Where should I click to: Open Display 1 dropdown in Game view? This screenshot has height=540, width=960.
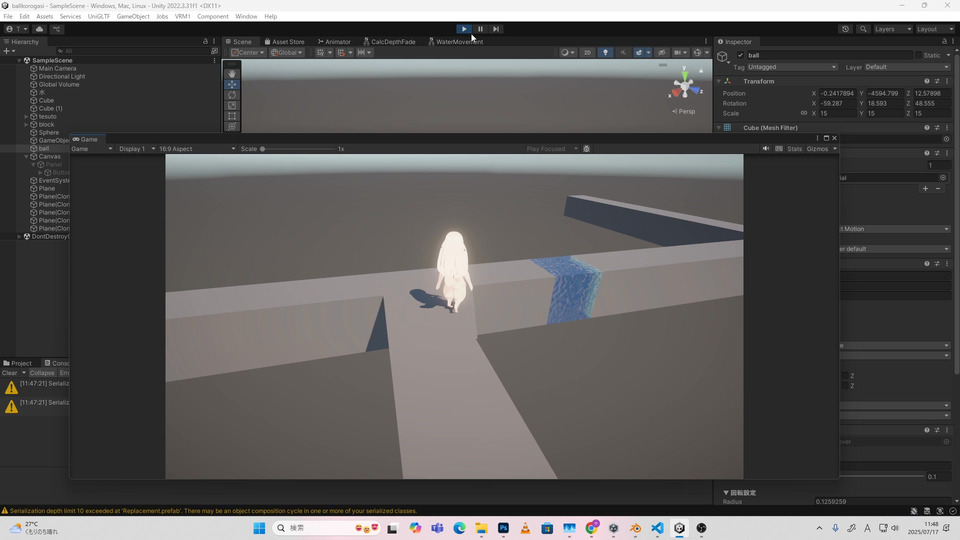click(137, 149)
